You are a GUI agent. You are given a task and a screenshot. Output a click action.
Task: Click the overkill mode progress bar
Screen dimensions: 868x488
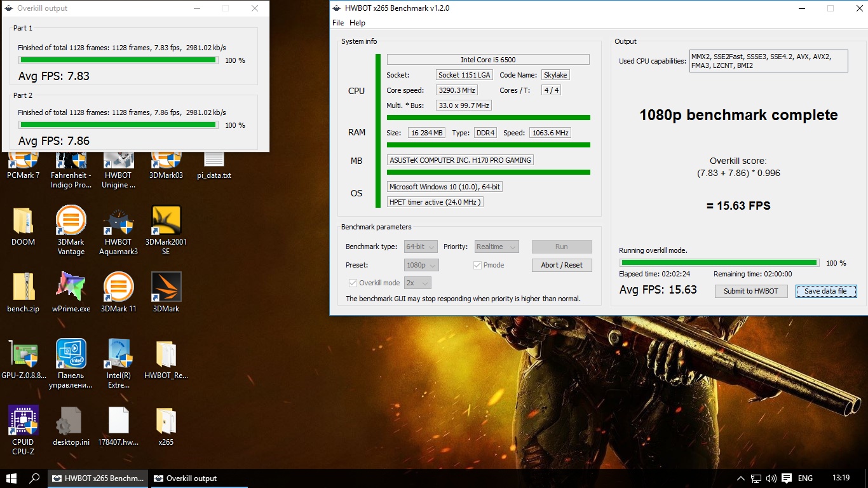click(x=719, y=262)
